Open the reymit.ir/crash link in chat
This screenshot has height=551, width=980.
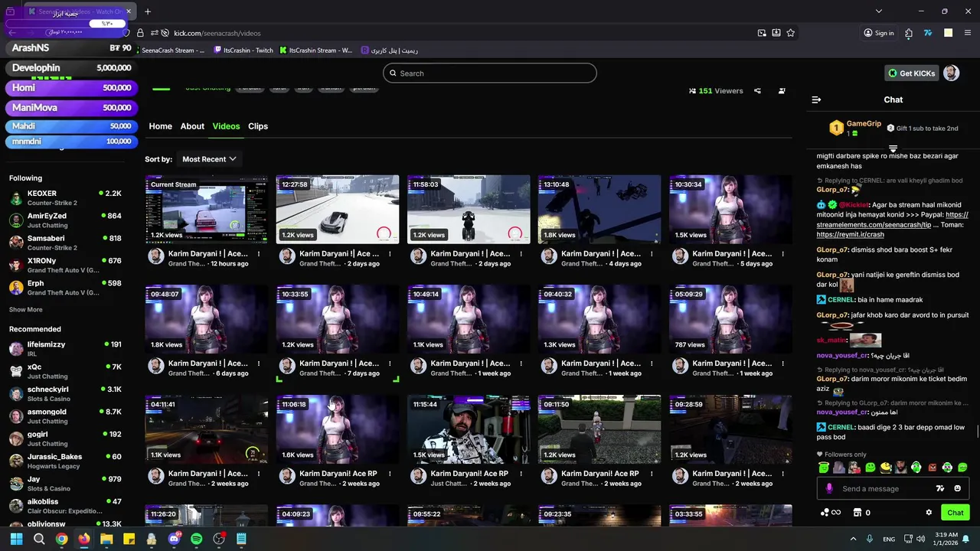point(850,235)
